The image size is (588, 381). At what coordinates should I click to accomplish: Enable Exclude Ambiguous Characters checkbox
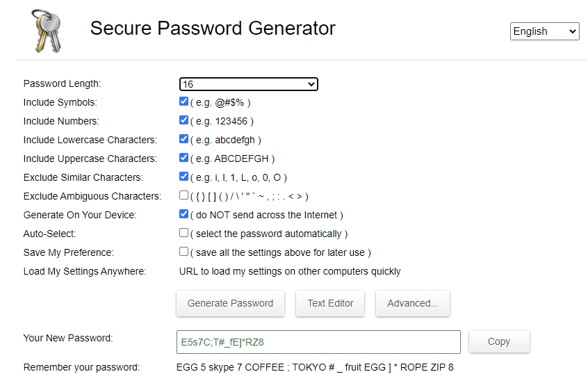[x=183, y=195]
